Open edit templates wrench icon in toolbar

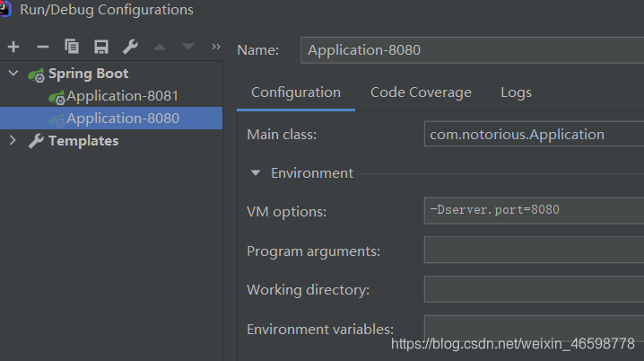coord(131,47)
